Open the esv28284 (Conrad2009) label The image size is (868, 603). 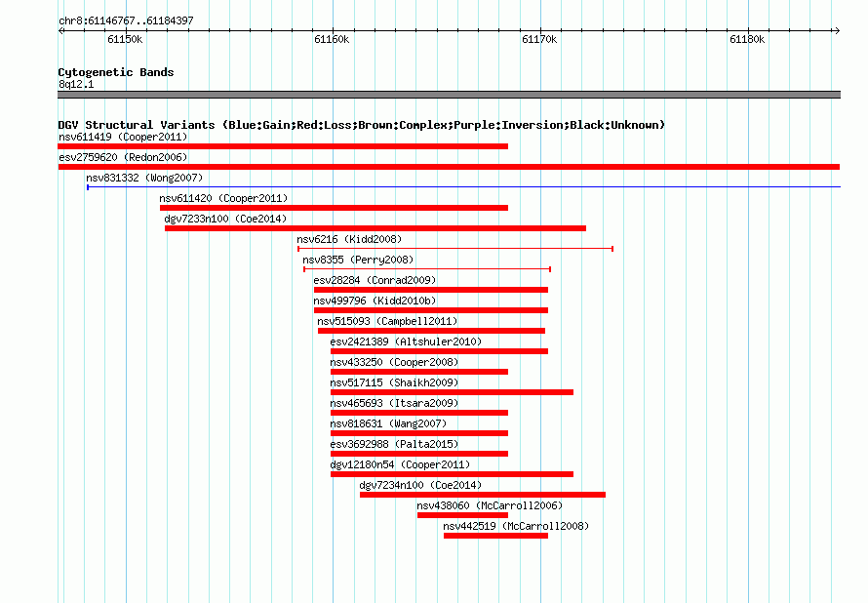click(x=375, y=280)
